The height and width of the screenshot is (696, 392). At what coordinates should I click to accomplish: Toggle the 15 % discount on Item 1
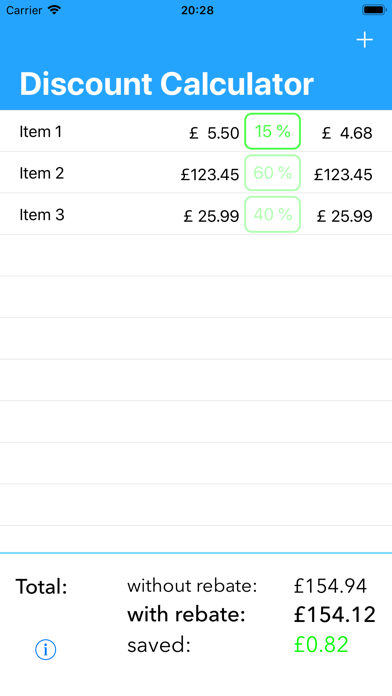pyautogui.click(x=273, y=131)
